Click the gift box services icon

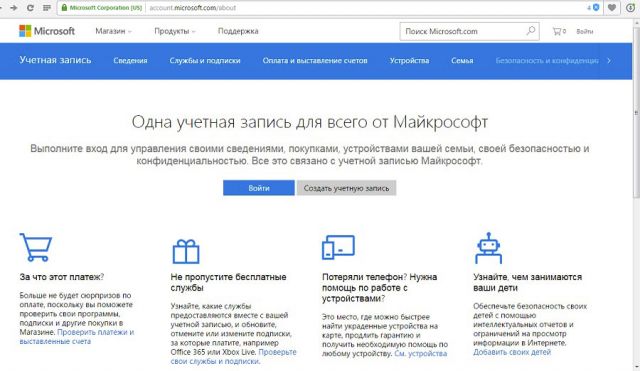[186, 251]
